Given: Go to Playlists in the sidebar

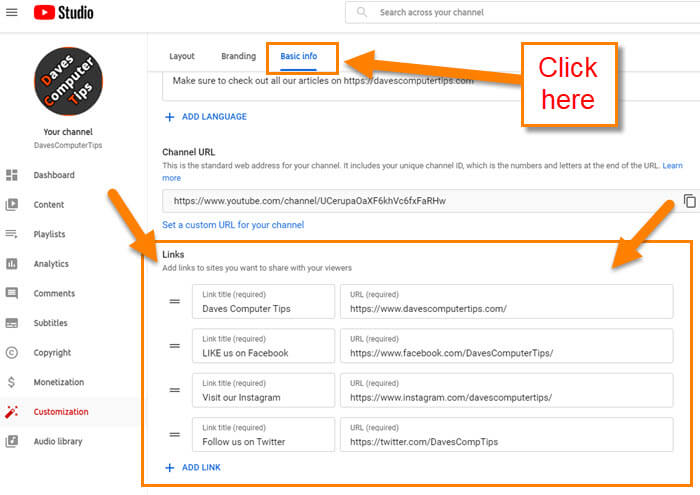Looking at the screenshot, I should point(49,234).
